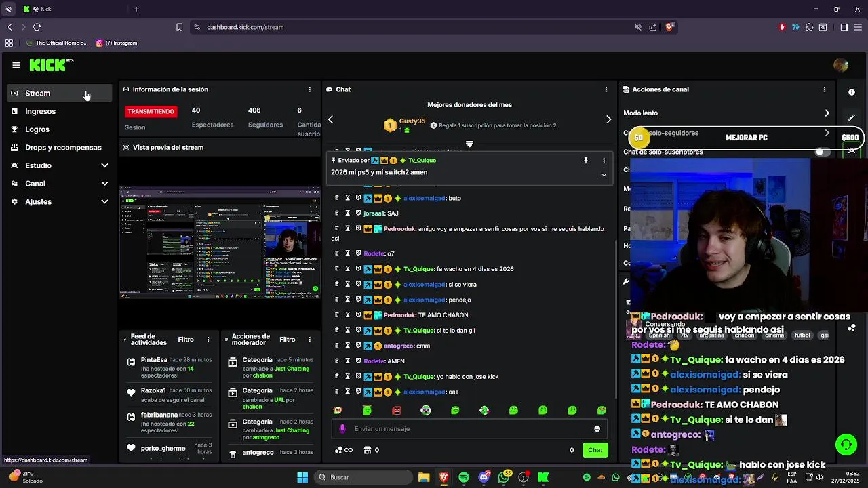Expand the Canal section
868x488 pixels.
[59, 184]
